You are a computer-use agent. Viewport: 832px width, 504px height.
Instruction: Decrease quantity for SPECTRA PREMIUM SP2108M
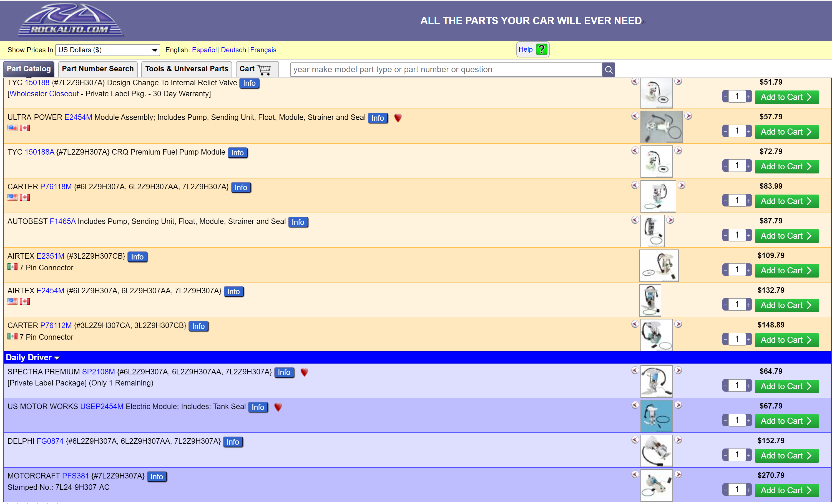pos(726,385)
